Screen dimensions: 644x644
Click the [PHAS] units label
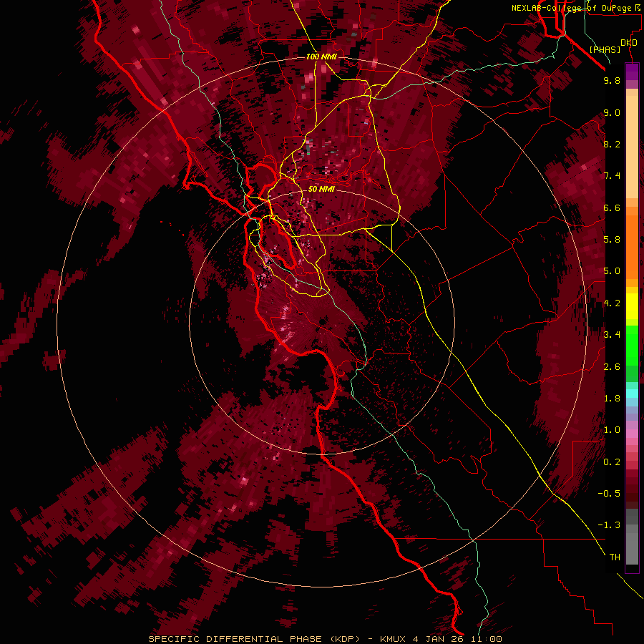pos(605,50)
